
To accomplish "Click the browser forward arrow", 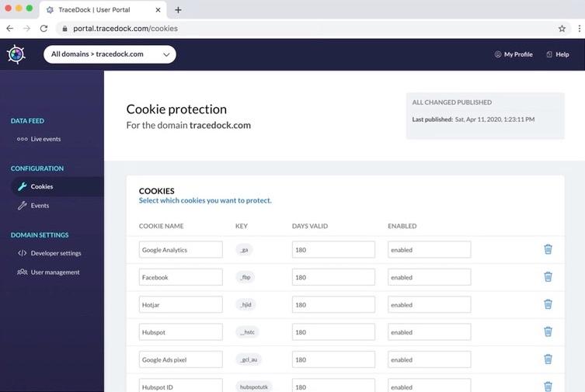I will point(26,28).
